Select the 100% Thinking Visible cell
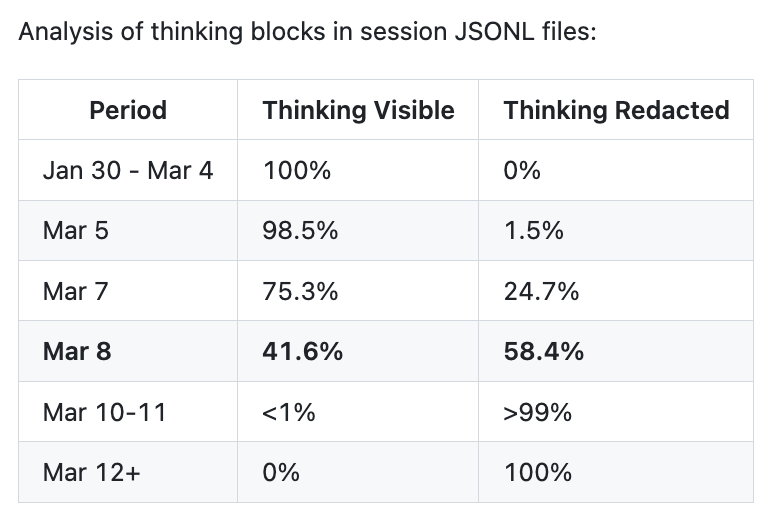770x518 pixels. 297,170
